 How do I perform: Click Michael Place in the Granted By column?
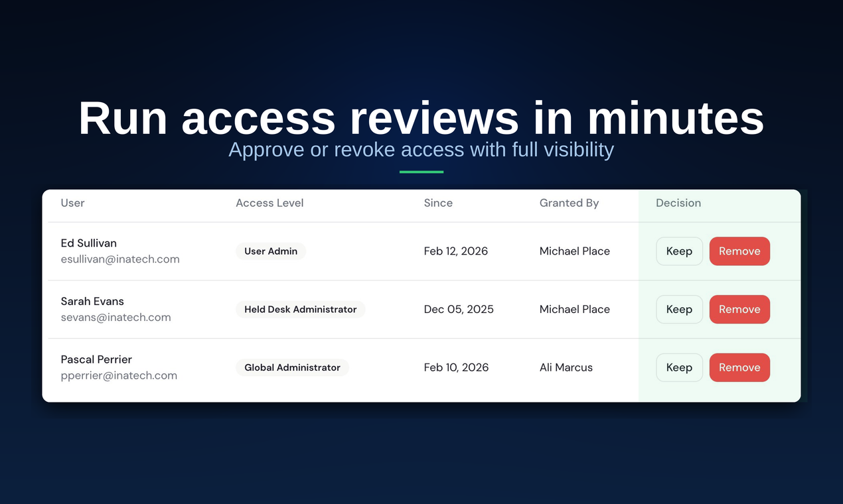[x=575, y=251]
